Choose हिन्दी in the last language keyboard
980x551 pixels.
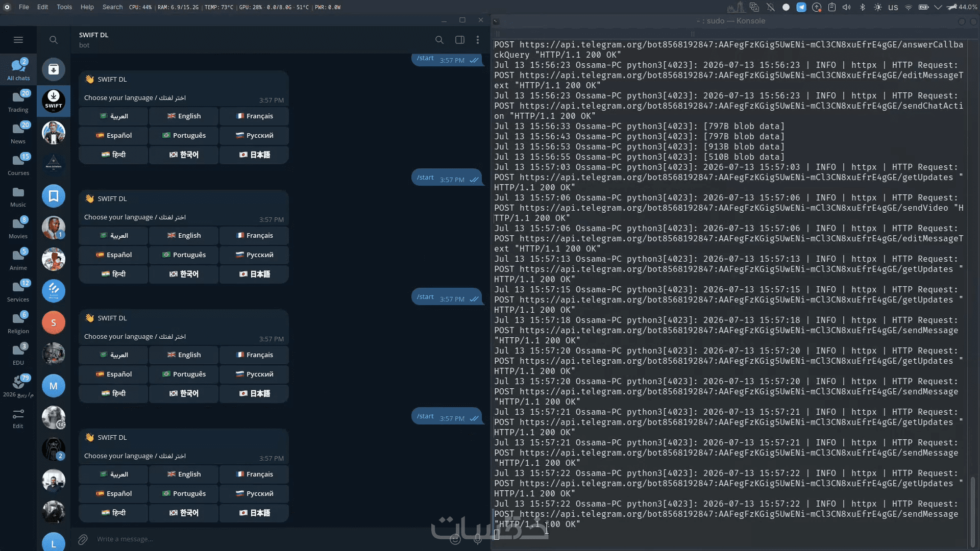click(x=113, y=513)
